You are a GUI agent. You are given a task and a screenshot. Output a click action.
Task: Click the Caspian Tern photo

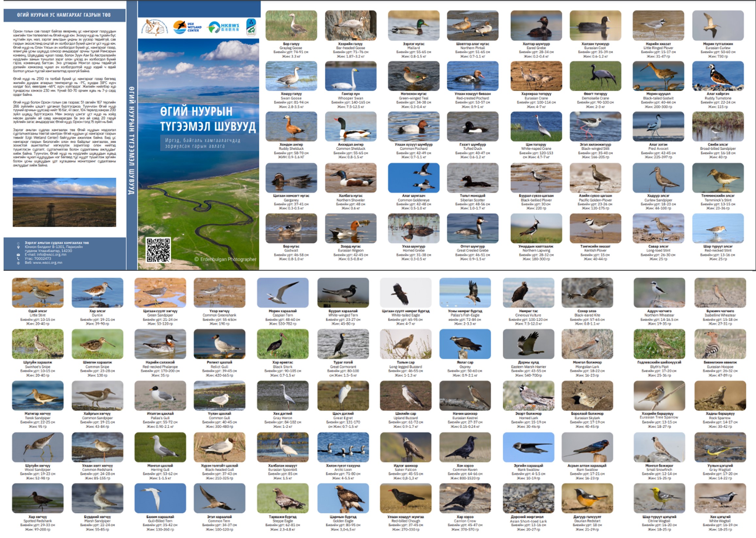[x=283, y=293]
